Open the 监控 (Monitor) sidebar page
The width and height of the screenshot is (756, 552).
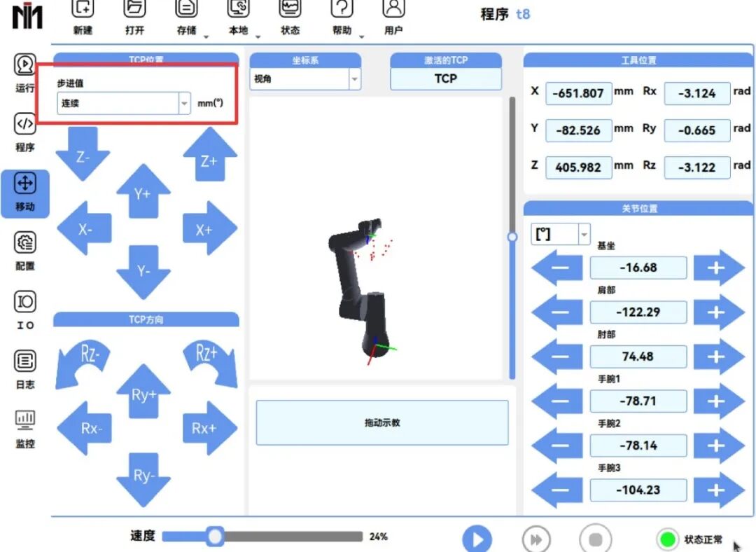point(25,429)
